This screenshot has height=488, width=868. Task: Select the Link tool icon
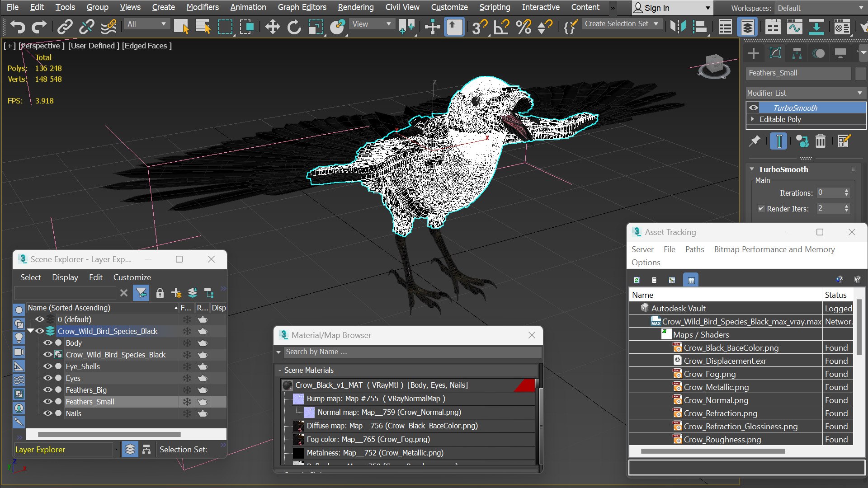(65, 27)
